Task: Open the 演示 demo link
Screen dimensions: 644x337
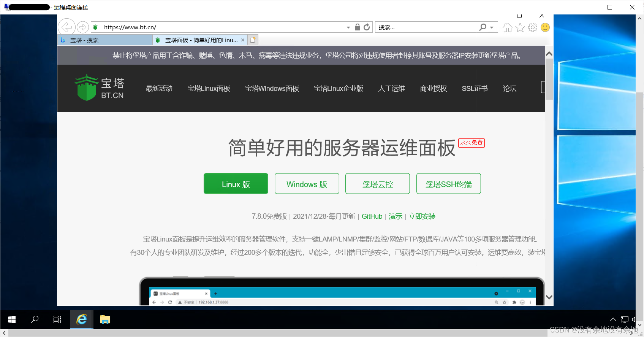Action: [x=396, y=216]
